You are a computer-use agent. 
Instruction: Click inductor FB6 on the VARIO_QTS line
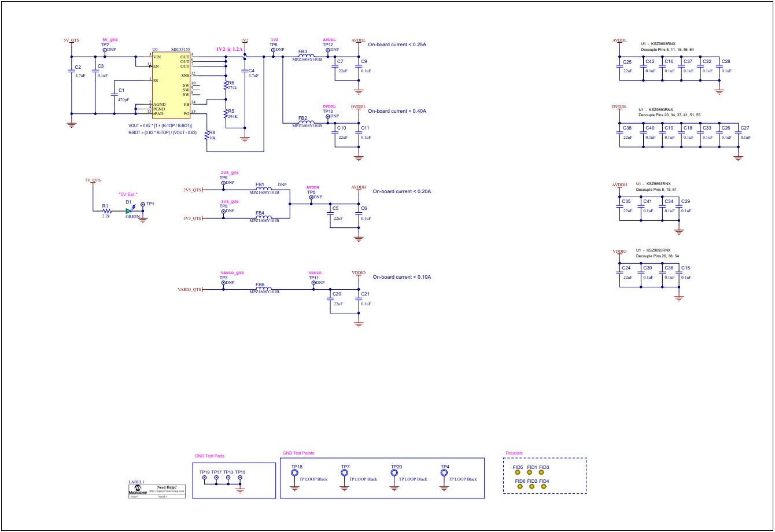pos(264,287)
